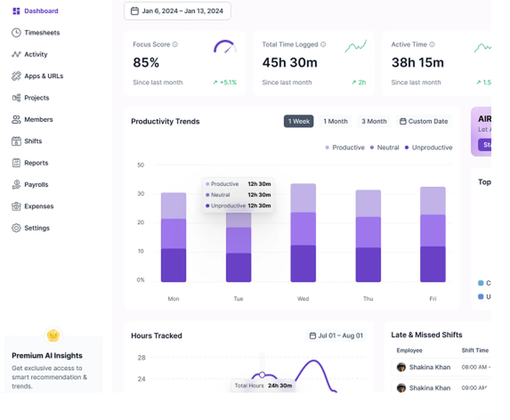510x420 pixels.
Task: Click the Timesheets clock icon
Action: pyautogui.click(x=16, y=33)
